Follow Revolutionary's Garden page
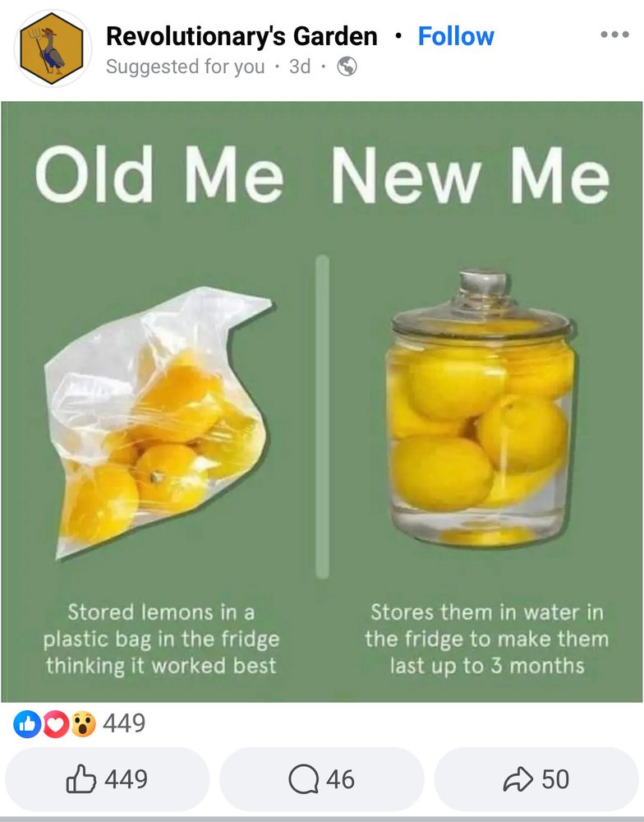 coord(456,36)
